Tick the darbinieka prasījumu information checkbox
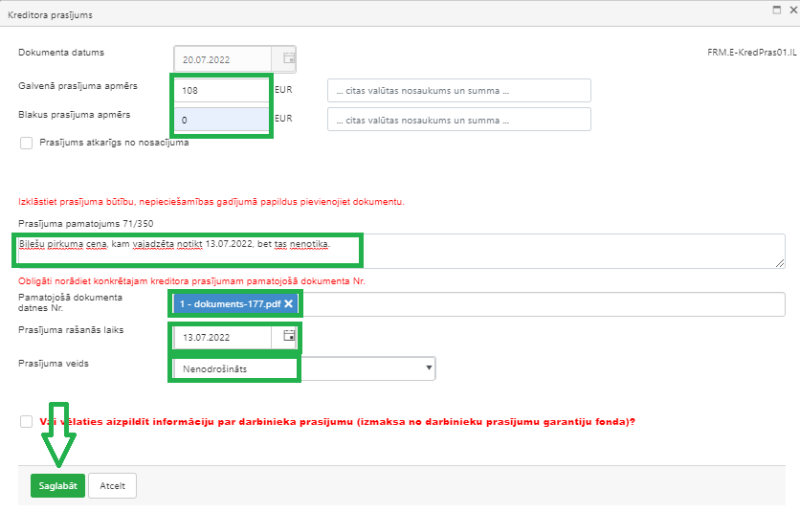This screenshot has height=512, width=800. pos(26,422)
